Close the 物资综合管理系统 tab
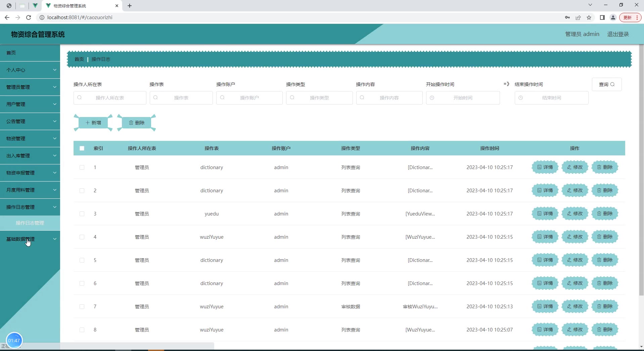Viewport: 644px width, 351px height. 117,6
